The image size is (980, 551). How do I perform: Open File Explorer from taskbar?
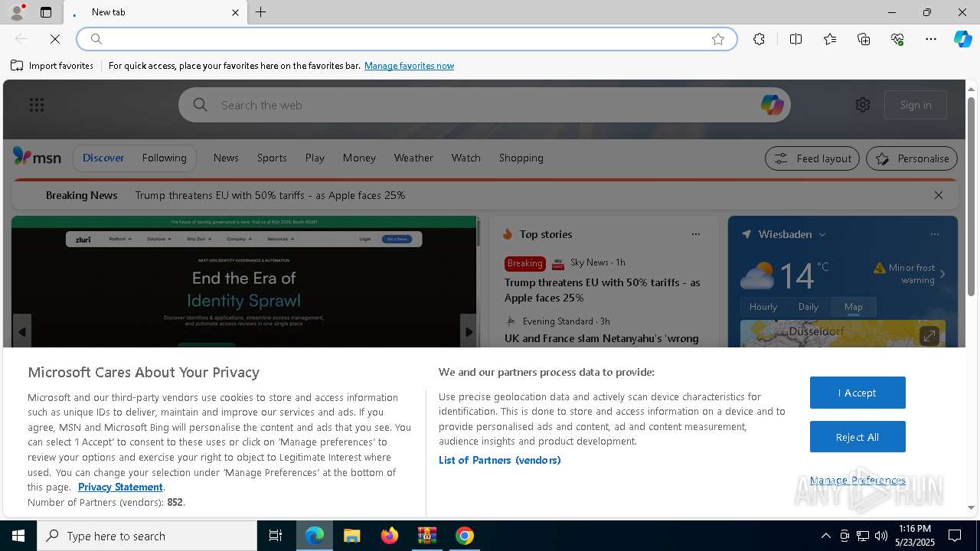[351, 536]
